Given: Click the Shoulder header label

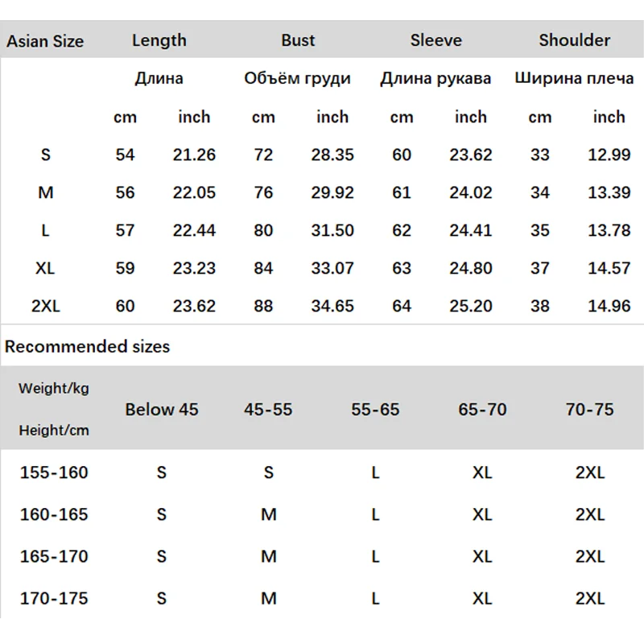Looking at the screenshot, I should coord(575,40).
